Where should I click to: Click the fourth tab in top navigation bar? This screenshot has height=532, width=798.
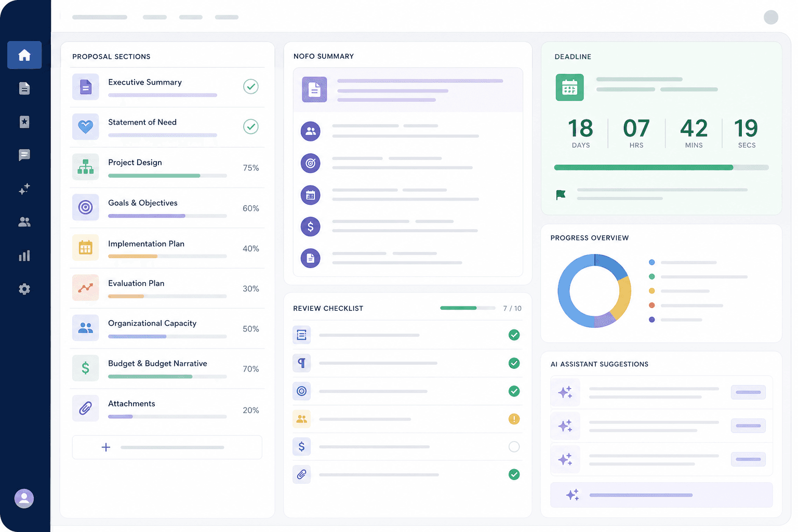(227, 17)
